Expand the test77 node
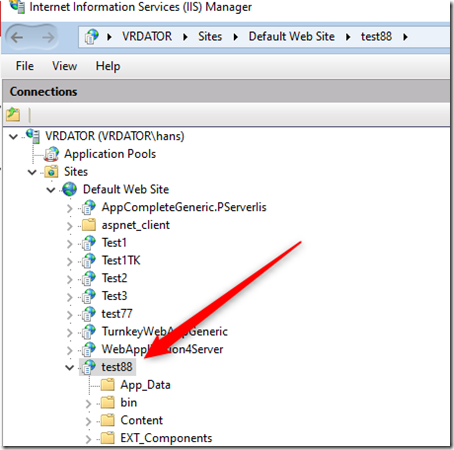 pyautogui.click(x=69, y=315)
